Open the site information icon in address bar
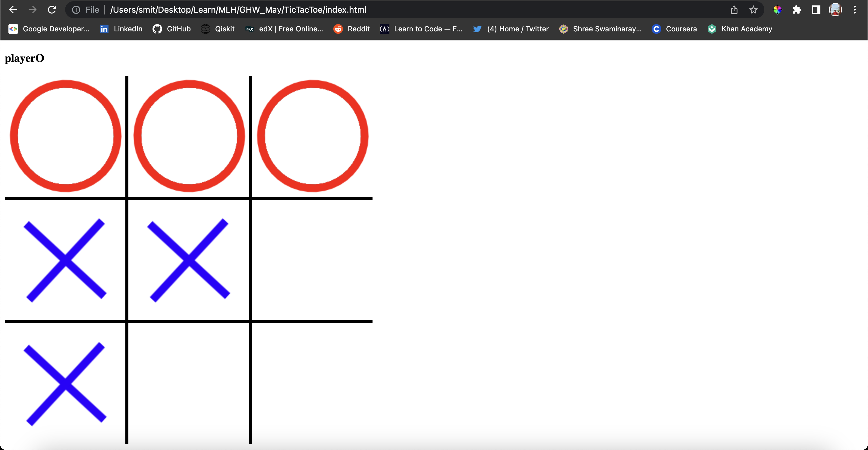 (x=76, y=9)
